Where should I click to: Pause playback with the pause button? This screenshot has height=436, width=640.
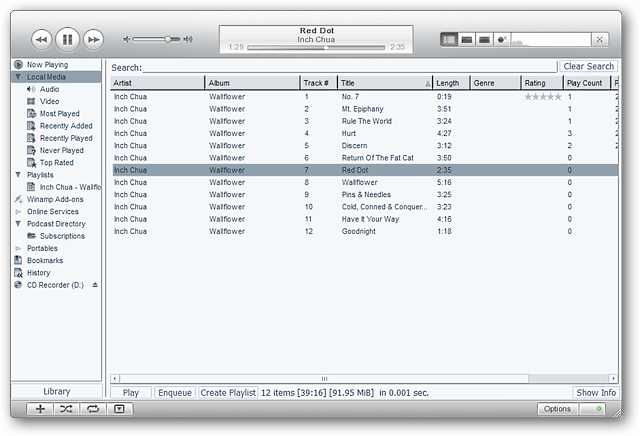point(67,40)
